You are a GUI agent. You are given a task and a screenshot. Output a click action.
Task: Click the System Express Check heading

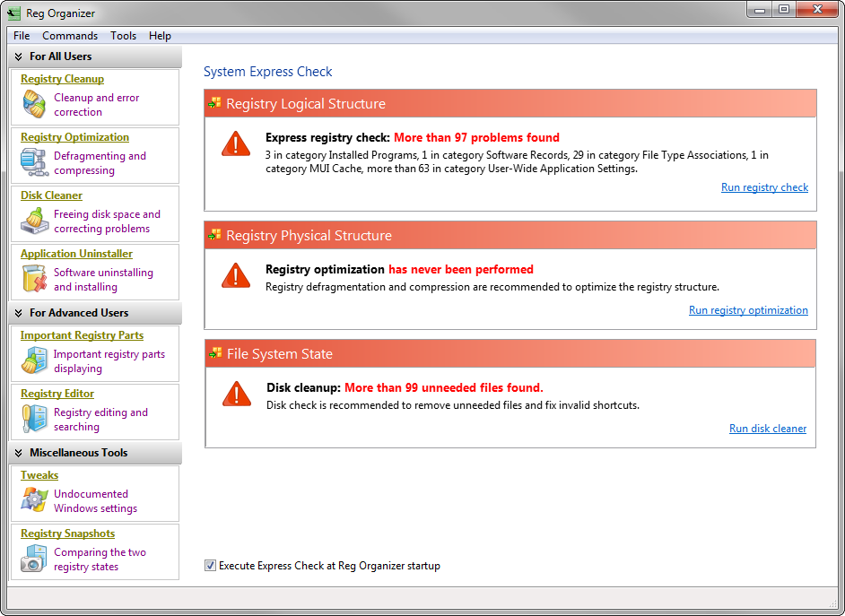click(x=268, y=72)
